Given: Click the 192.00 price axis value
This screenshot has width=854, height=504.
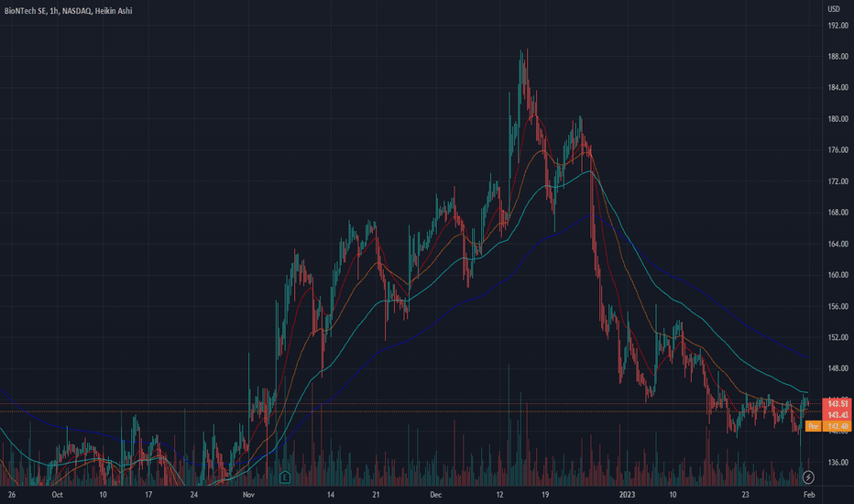Looking at the screenshot, I should pyautogui.click(x=838, y=26).
